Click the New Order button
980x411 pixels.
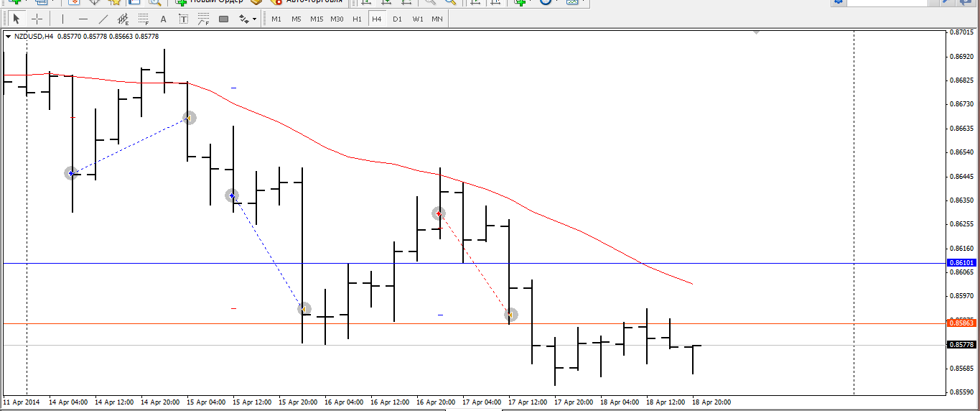point(209,2)
